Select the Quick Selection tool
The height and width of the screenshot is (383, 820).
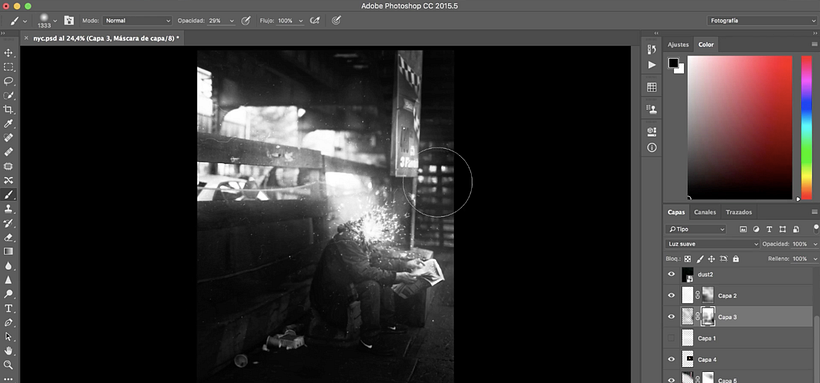pyautogui.click(x=8, y=95)
